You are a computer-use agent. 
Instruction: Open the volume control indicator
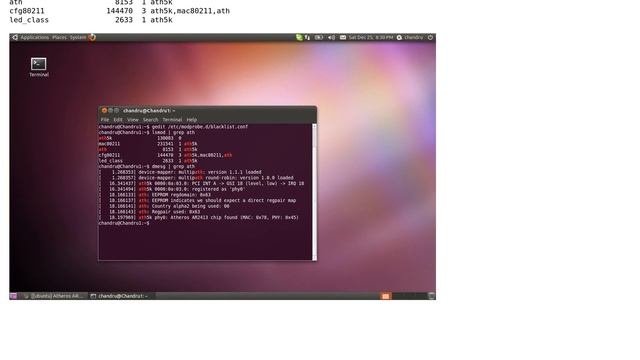coord(331,38)
